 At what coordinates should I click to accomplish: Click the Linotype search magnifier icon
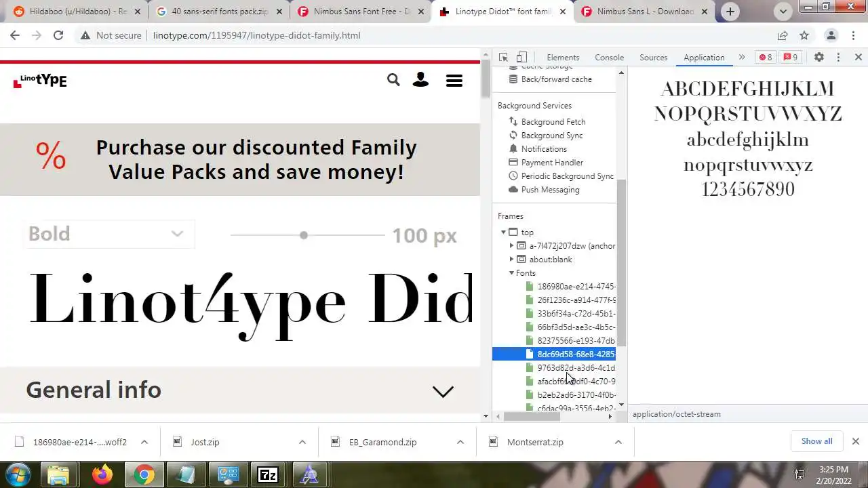click(x=393, y=80)
